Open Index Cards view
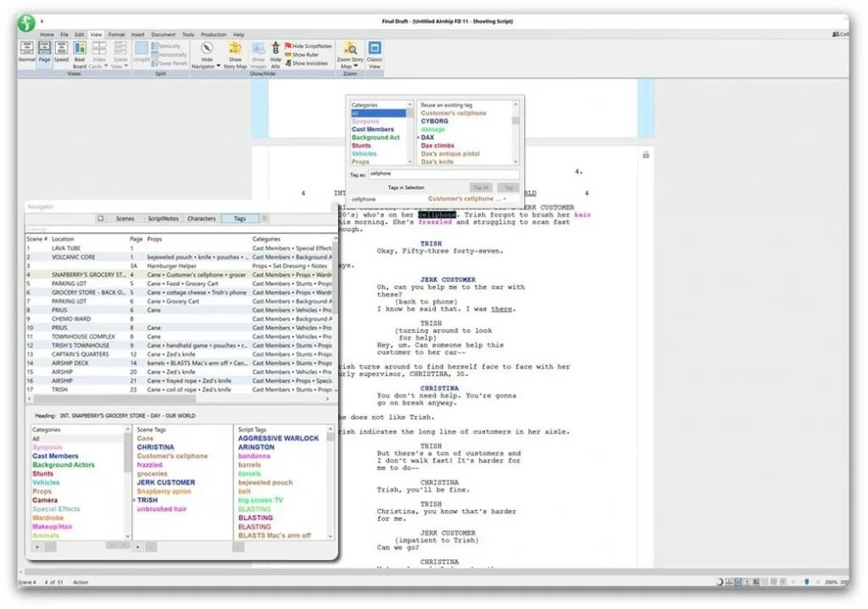 pos(98,55)
